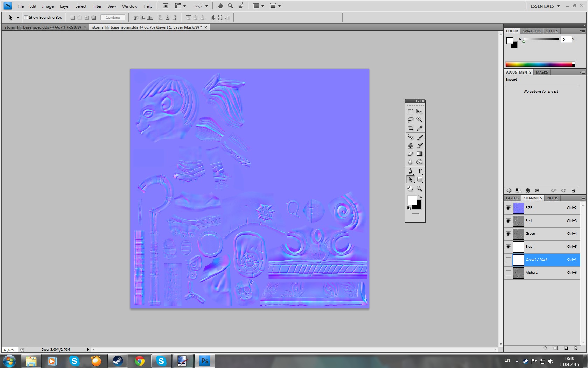This screenshot has height=368, width=588.
Task: Select the Eraser tool
Action: [x=411, y=154]
